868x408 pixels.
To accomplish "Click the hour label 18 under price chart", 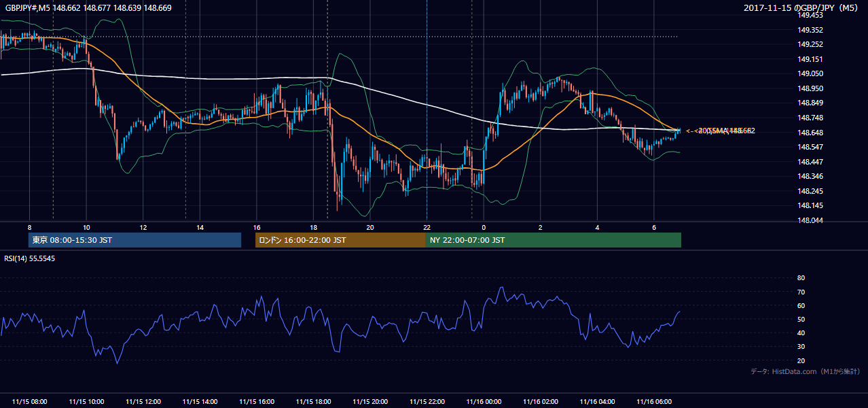I will (313, 227).
